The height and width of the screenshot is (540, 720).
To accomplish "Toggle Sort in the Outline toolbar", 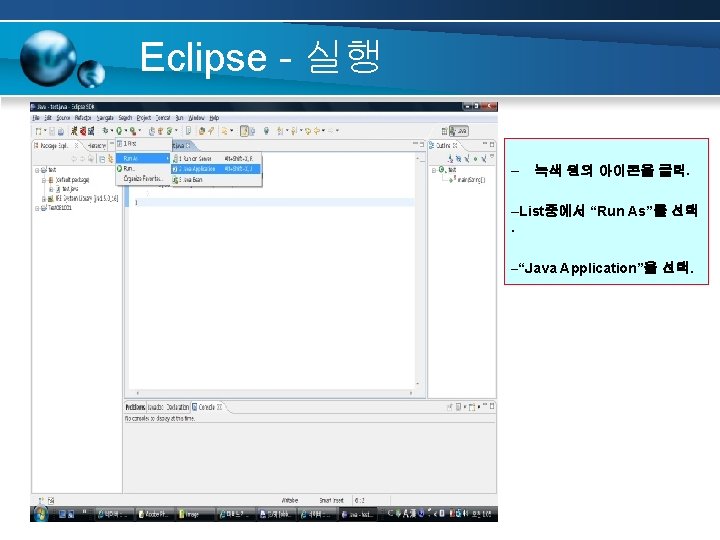I will tap(450, 159).
